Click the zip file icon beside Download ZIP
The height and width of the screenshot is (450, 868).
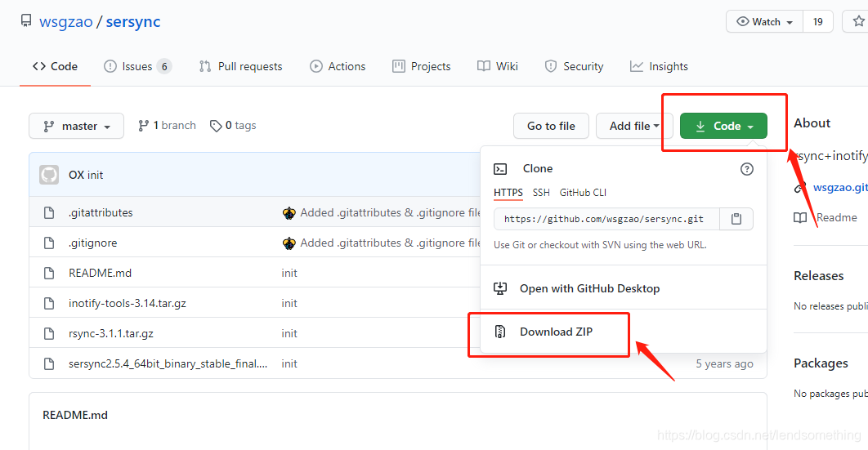pyautogui.click(x=500, y=331)
